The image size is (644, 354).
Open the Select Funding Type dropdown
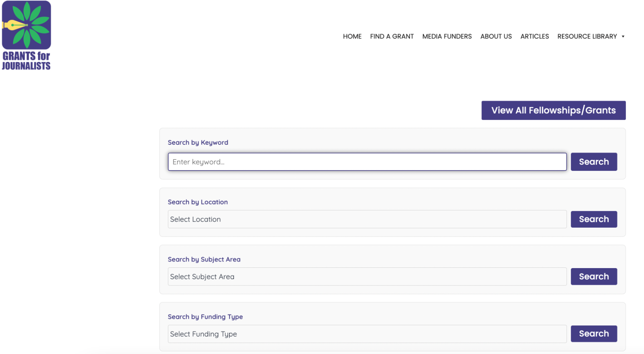367,334
